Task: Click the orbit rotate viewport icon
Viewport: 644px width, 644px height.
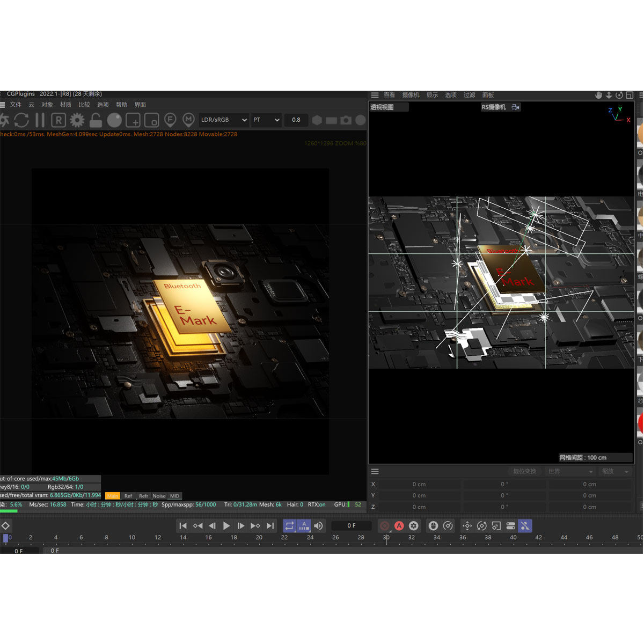Action: (619, 95)
